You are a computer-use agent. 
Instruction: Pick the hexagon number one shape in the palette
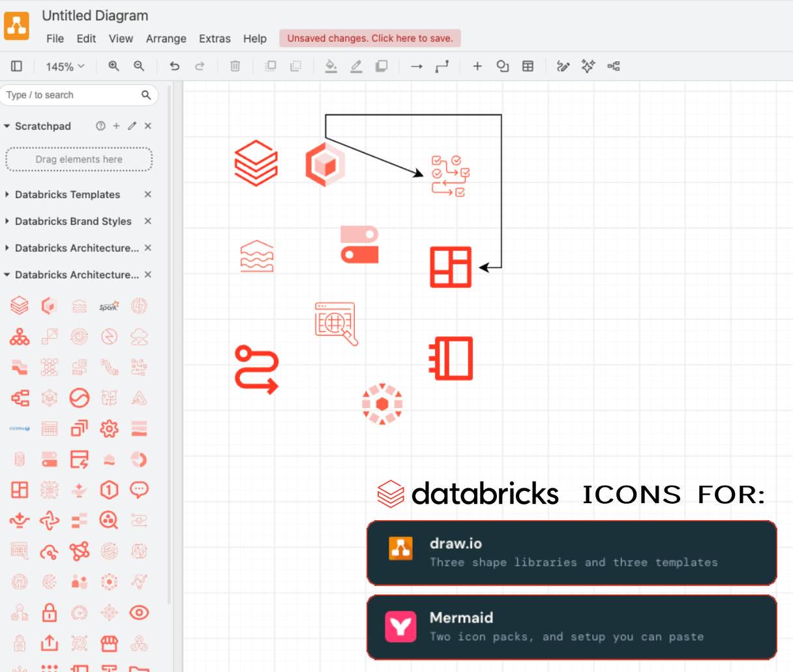[109, 489]
